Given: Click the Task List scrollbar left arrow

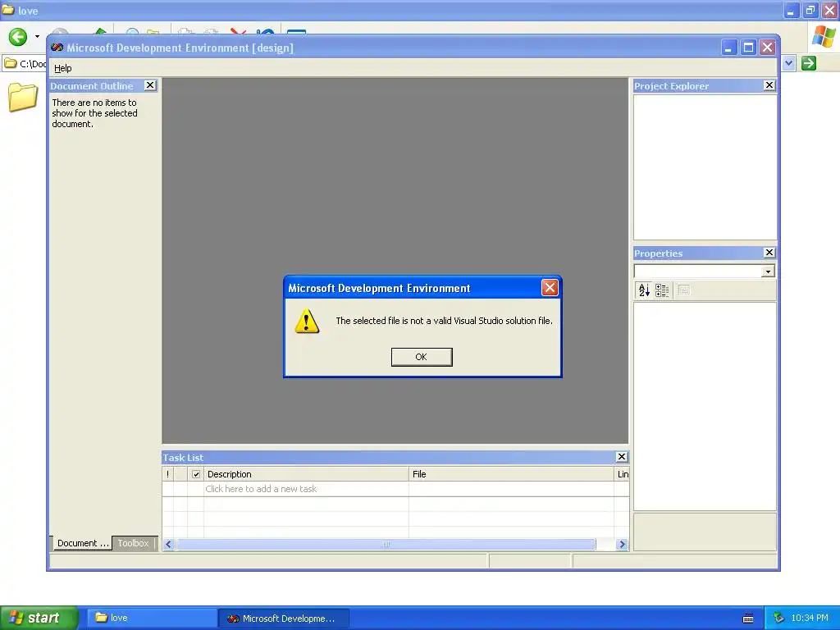Looking at the screenshot, I should (x=168, y=545).
